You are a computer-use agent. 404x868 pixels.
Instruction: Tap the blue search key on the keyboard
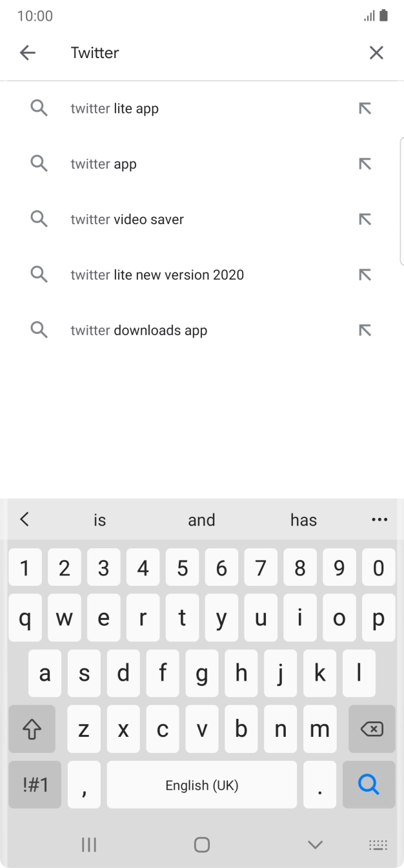(369, 784)
